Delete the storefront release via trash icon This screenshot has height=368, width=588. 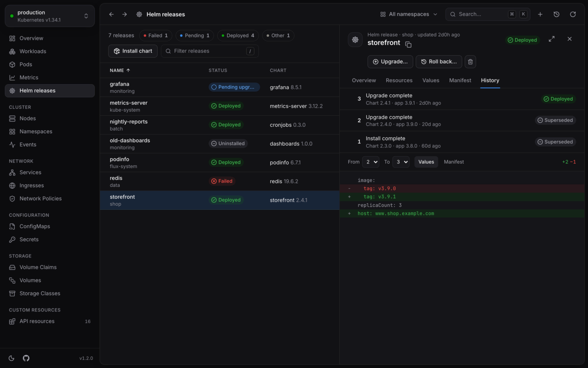[470, 62]
